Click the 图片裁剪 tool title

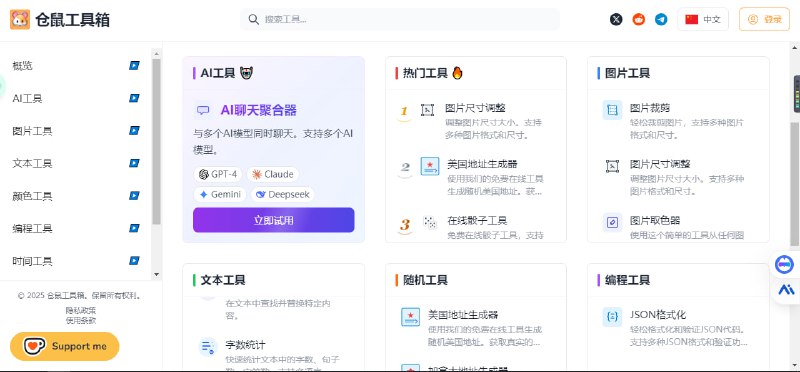point(650,108)
